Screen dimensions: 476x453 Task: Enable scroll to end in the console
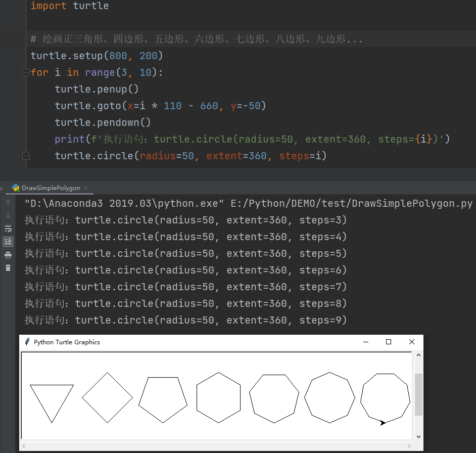[x=8, y=242]
